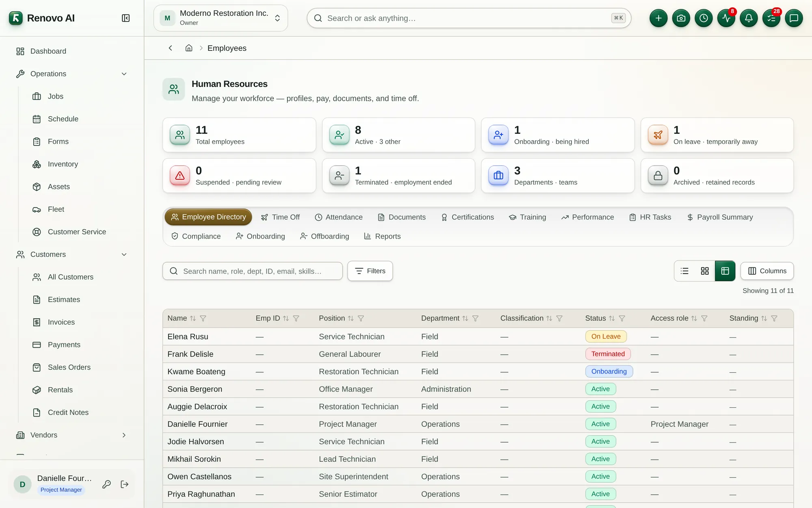This screenshot has height=508, width=812.
Task: Switch to the Time Off tab
Action: 280,217
